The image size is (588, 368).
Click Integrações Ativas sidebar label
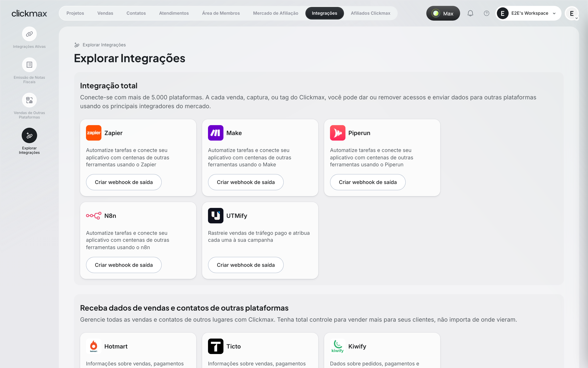coord(29,47)
